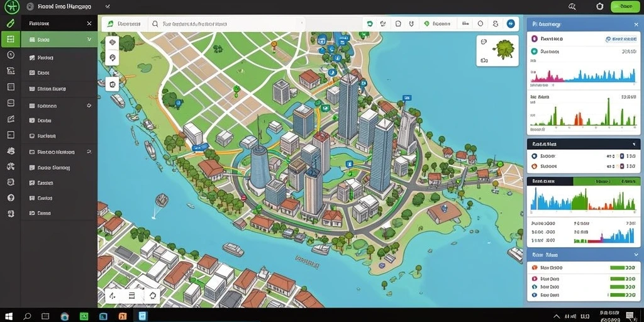Click the top map layer control button
The height and width of the screenshot is (322, 644).
click(x=112, y=43)
